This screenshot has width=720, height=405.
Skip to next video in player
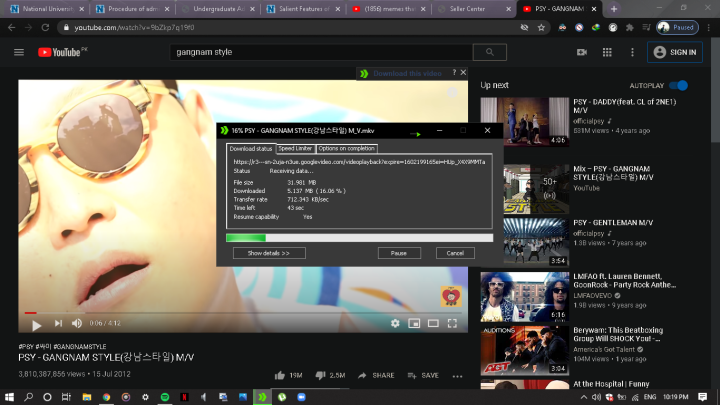pyautogui.click(x=58, y=323)
